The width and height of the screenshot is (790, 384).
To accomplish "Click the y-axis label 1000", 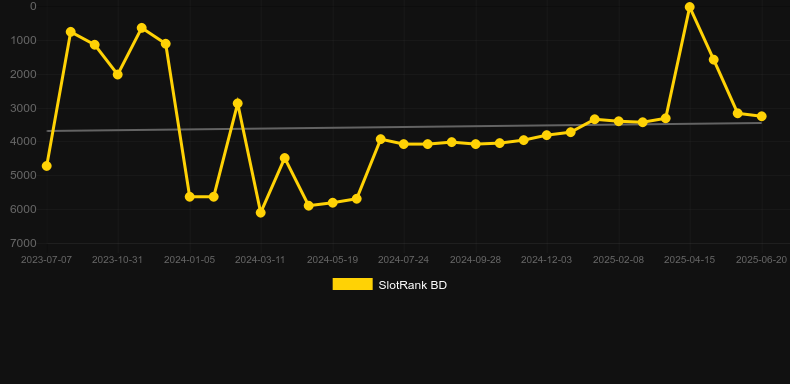I will pos(24,40).
